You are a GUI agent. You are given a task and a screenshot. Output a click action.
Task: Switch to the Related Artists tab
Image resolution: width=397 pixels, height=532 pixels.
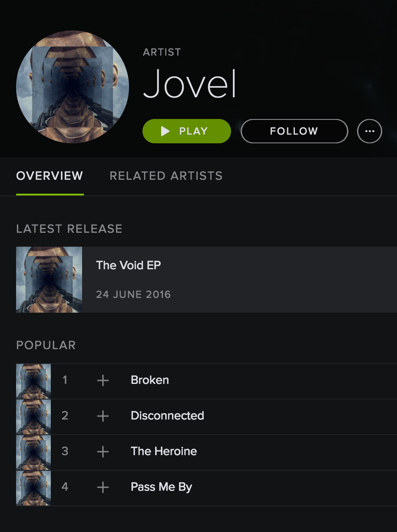click(166, 176)
